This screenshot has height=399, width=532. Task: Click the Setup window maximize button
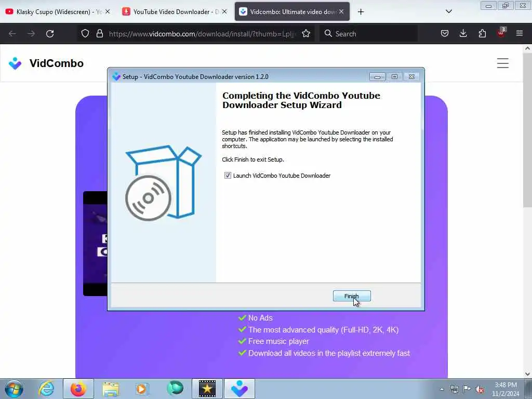pyautogui.click(x=394, y=77)
